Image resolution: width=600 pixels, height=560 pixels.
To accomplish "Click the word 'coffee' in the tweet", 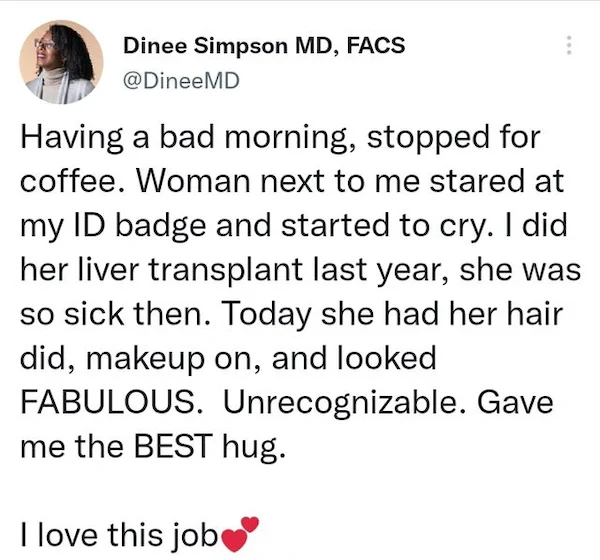I will coord(68,181).
